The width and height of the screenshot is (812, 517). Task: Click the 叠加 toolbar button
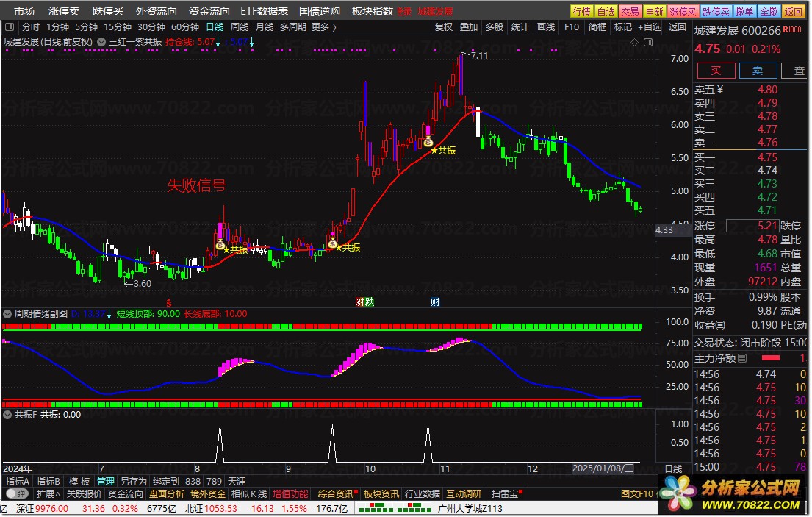[x=469, y=27]
